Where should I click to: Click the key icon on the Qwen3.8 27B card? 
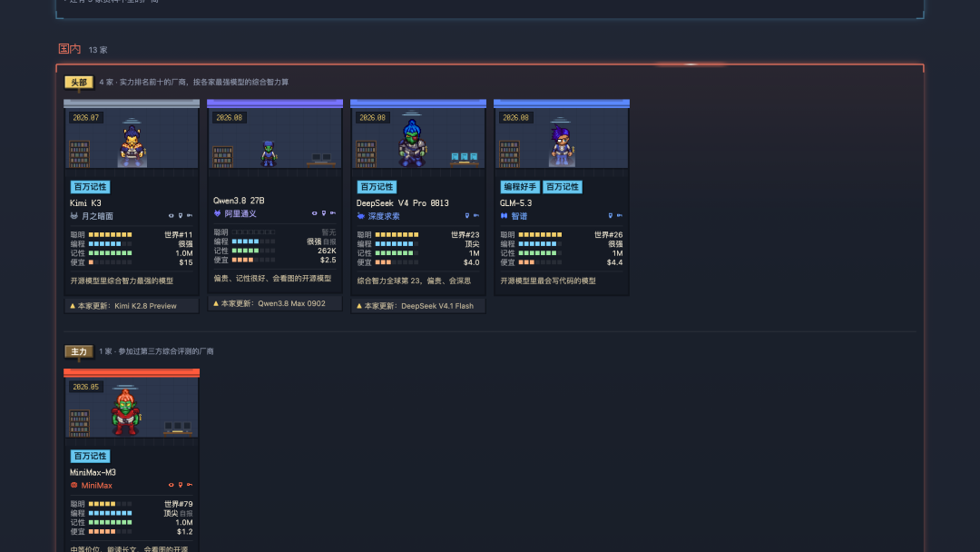tap(332, 213)
